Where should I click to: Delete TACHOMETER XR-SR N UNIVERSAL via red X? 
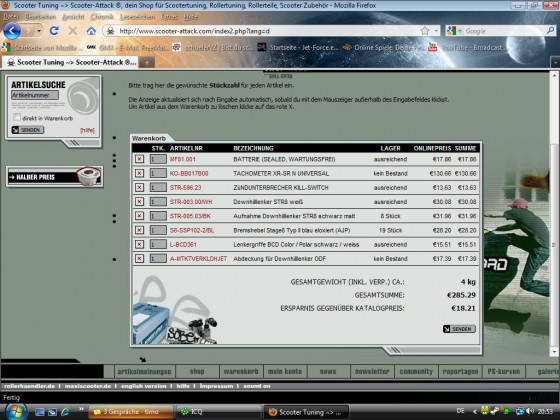139,174
